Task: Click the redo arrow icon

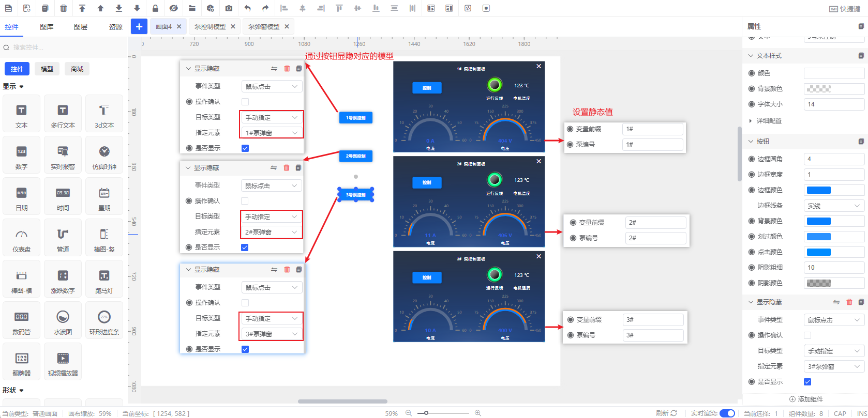Action: tap(265, 8)
